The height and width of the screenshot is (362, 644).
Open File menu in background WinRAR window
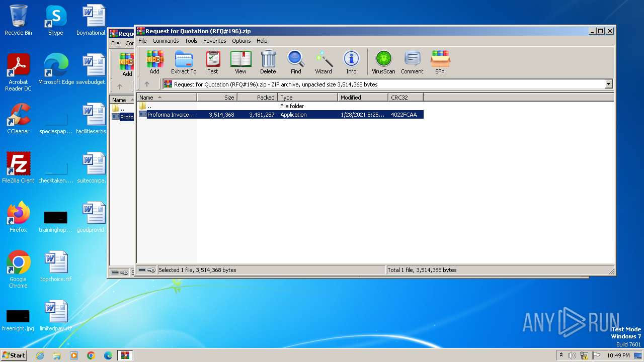tap(115, 43)
